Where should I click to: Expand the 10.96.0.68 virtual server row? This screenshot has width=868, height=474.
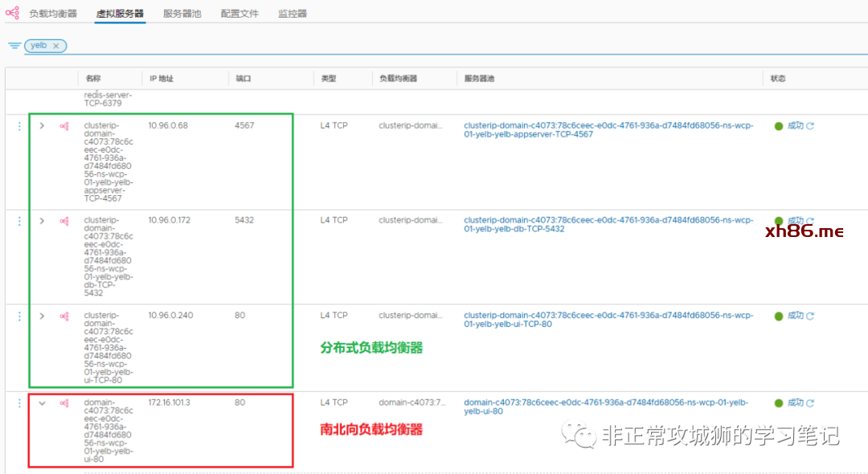pyautogui.click(x=43, y=126)
